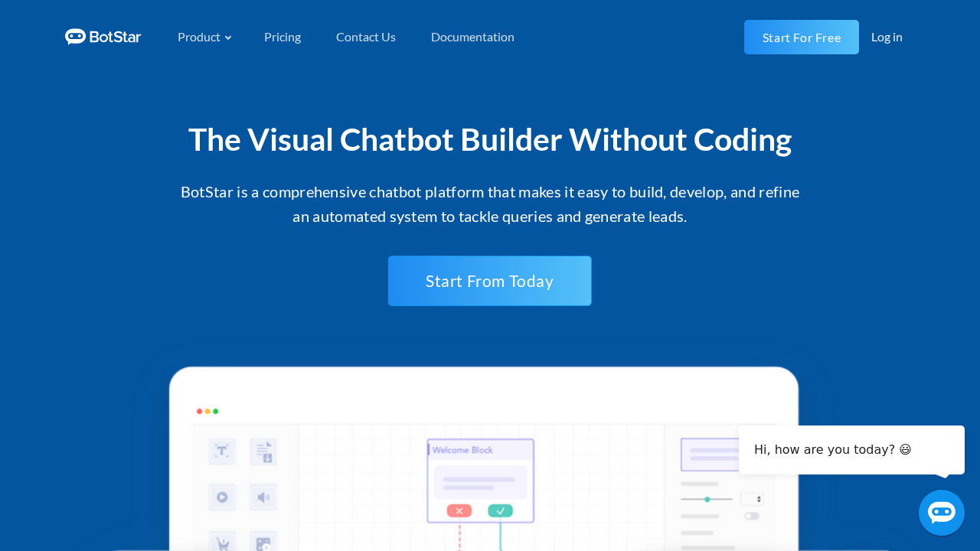Viewport: 980px width, 551px height.
Task: Click the audio speaker block icon
Action: (x=263, y=497)
